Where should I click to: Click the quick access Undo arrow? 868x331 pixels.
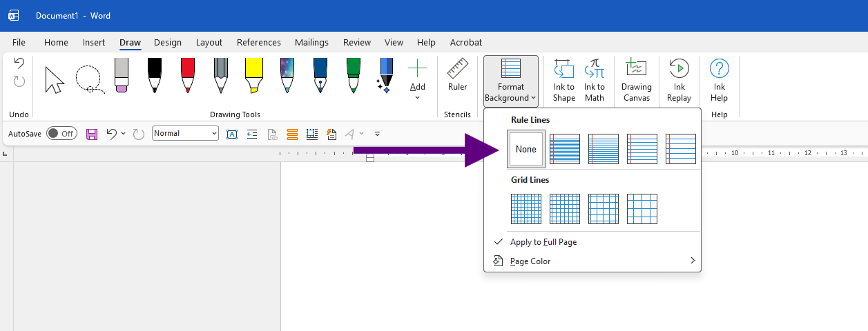tap(112, 134)
